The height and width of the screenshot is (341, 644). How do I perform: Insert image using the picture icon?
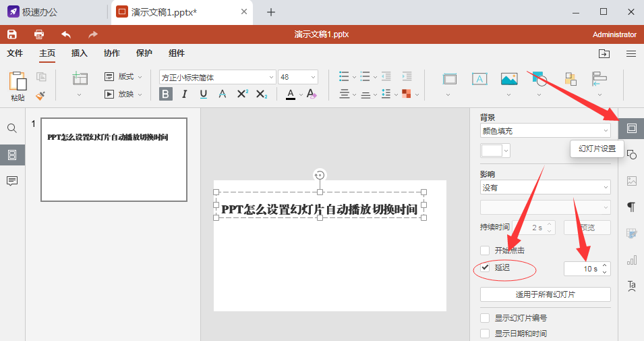point(508,79)
